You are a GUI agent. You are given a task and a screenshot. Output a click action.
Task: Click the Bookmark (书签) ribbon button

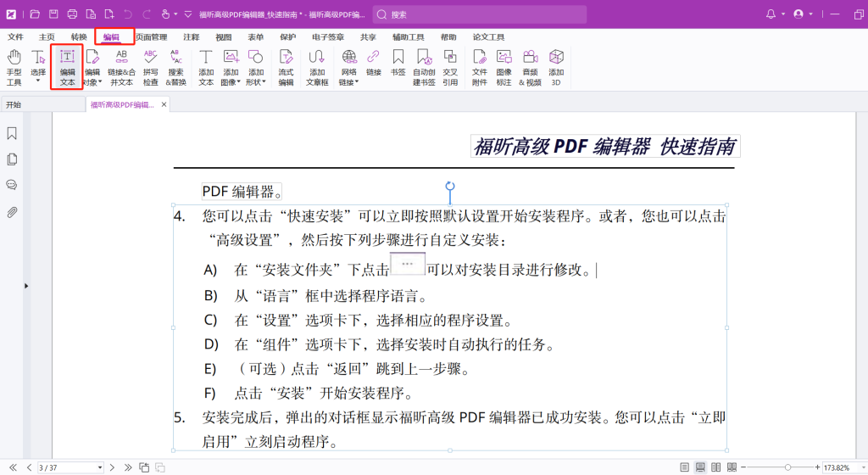(x=398, y=62)
